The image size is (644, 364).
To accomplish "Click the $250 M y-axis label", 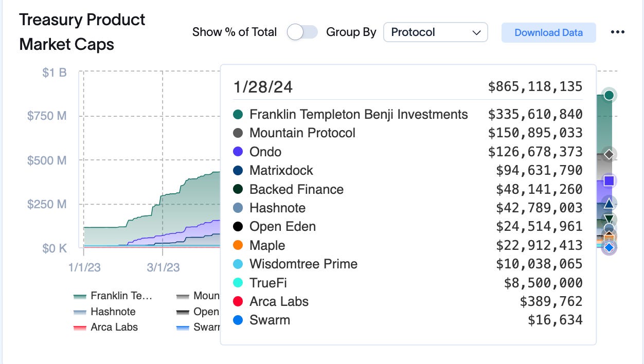I will (x=47, y=204).
